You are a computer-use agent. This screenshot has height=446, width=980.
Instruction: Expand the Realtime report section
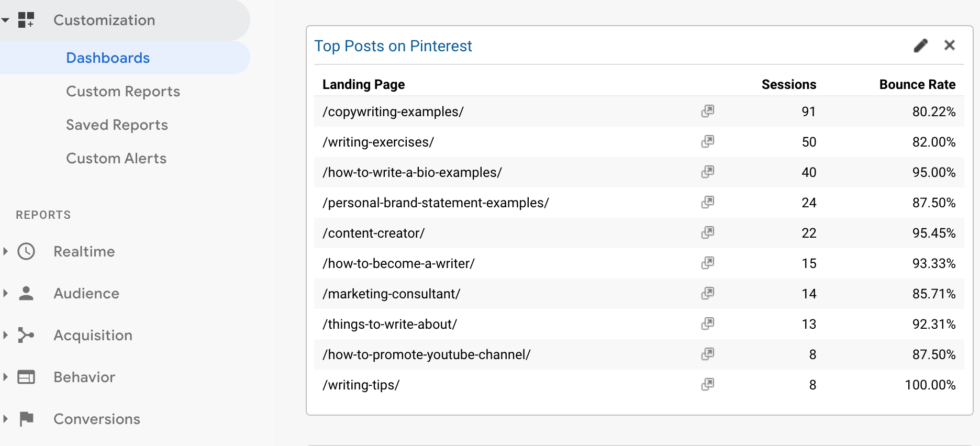tap(5, 251)
